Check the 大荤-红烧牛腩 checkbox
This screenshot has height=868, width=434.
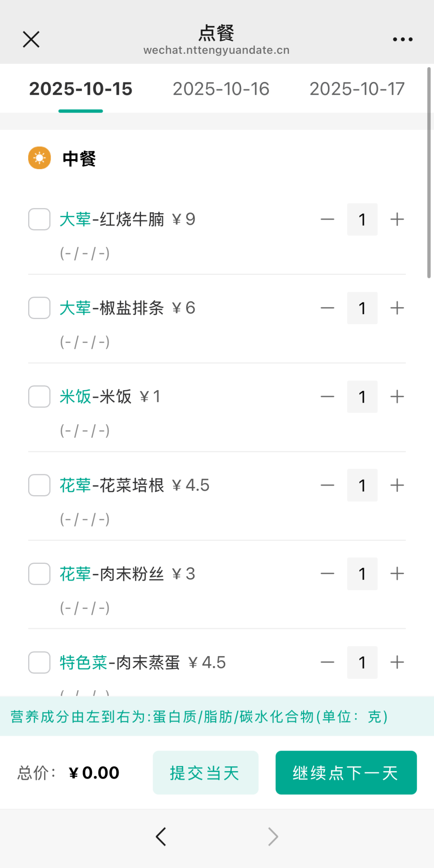coord(39,219)
